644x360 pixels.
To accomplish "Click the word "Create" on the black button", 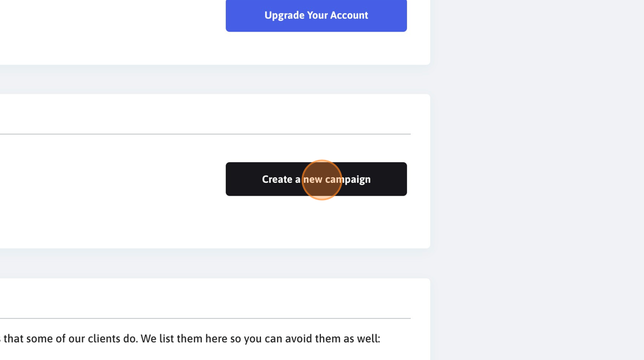I will point(277,179).
